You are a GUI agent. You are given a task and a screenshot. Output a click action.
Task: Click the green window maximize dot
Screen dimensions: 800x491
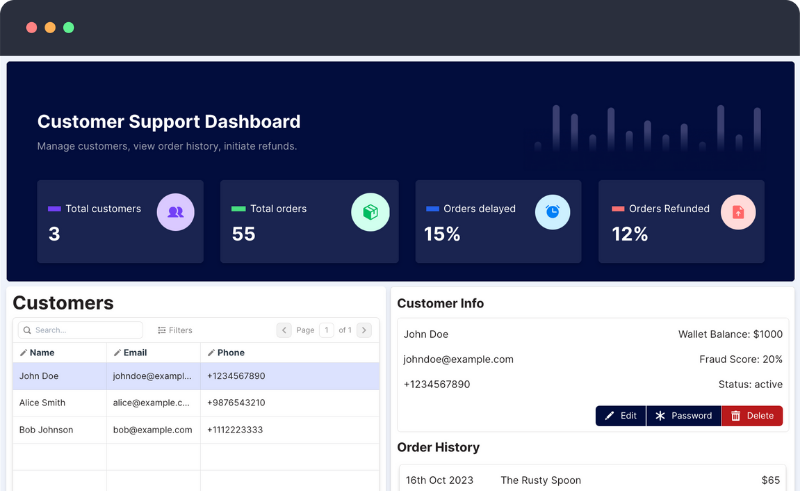tap(68, 28)
